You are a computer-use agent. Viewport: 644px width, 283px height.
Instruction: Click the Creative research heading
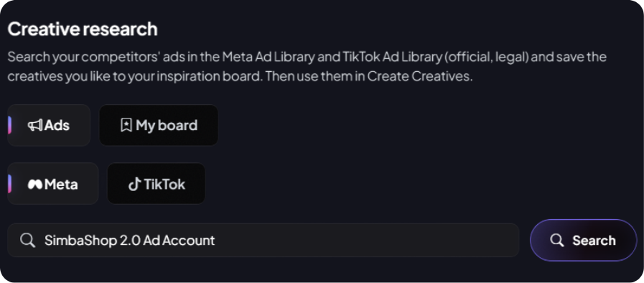click(x=83, y=29)
